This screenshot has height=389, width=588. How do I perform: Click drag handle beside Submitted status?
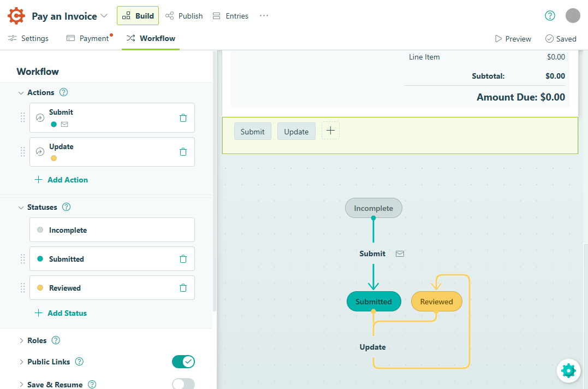(x=22, y=259)
